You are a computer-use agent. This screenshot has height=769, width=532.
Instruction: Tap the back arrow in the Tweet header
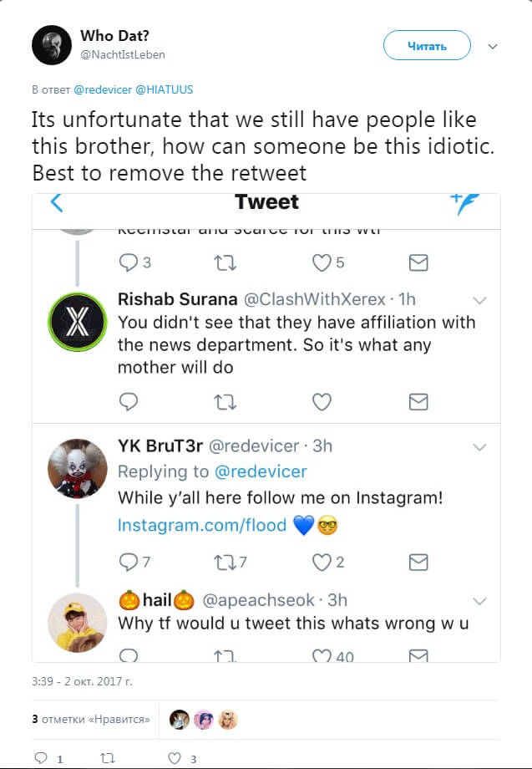tap(57, 201)
